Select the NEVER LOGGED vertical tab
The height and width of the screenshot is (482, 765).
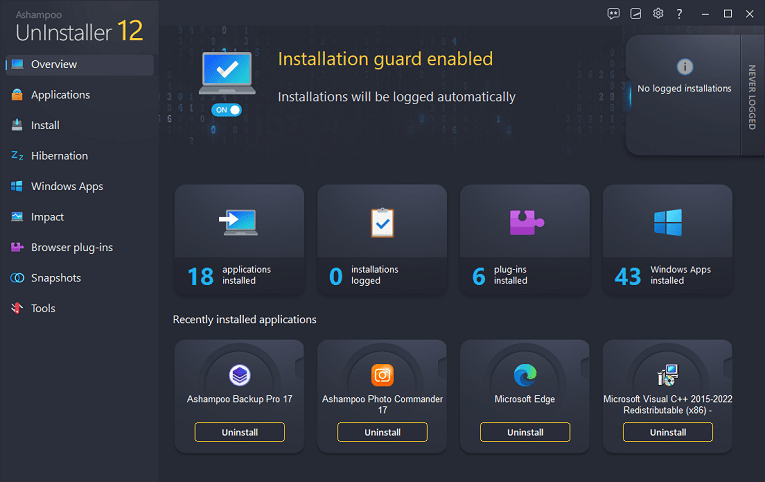(752, 97)
